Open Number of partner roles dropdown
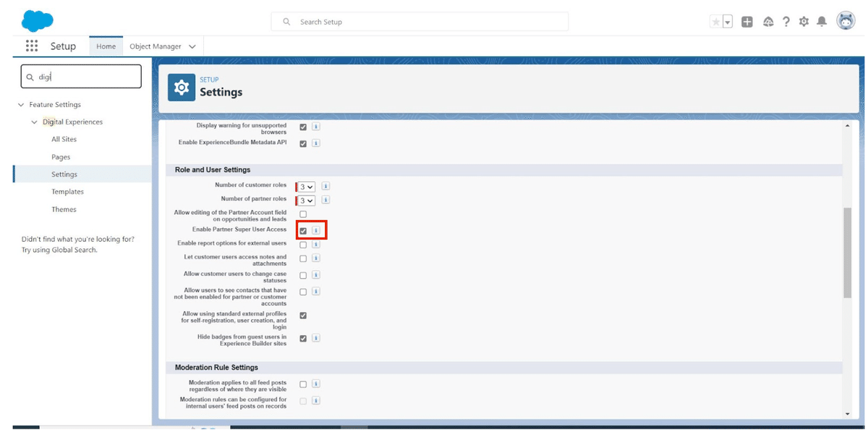This screenshot has width=868, height=430. pos(306,199)
